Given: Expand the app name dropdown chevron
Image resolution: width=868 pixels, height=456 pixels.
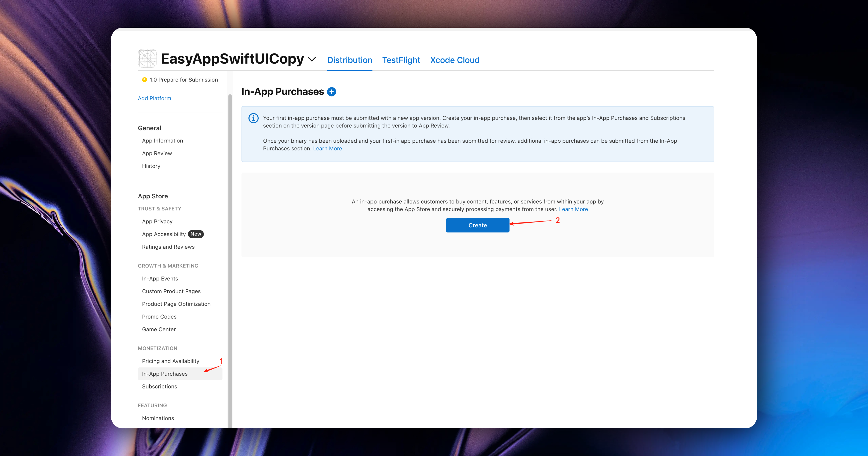Looking at the screenshot, I should [312, 59].
